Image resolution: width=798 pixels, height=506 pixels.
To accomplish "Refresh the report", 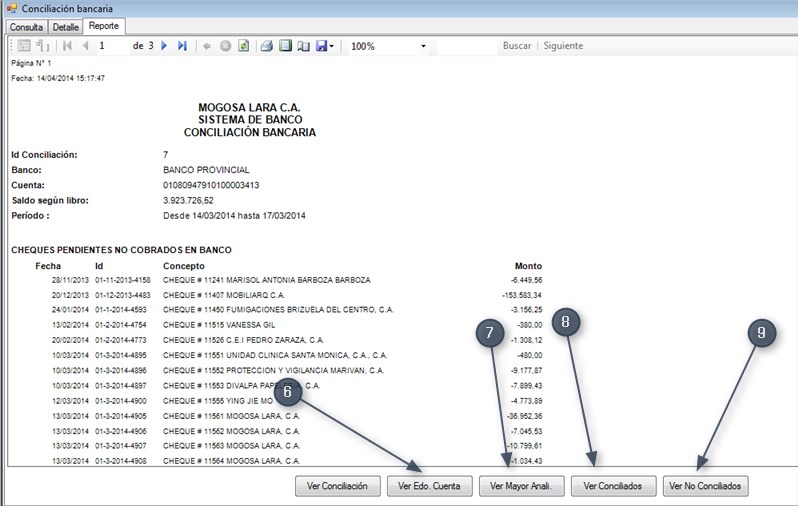I will [244, 46].
